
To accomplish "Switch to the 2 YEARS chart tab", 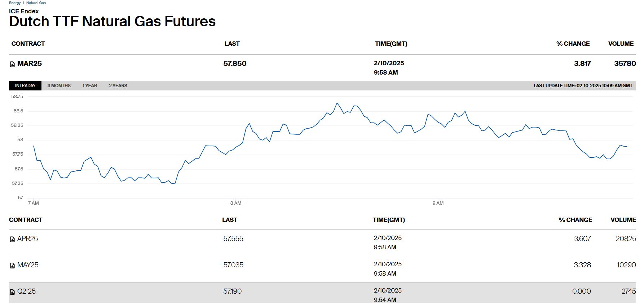I will (x=118, y=86).
